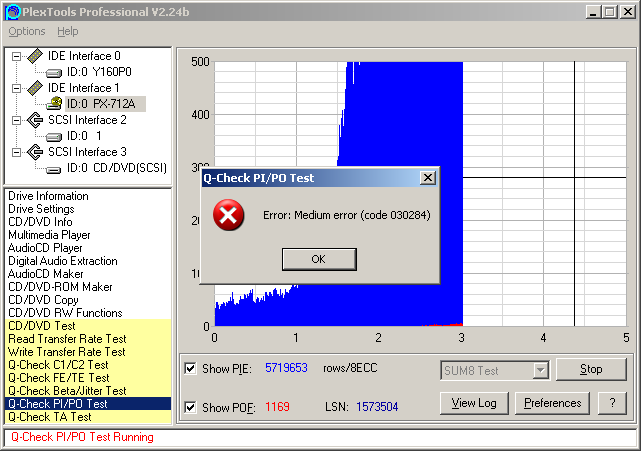Open View Log

click(474, 403)
